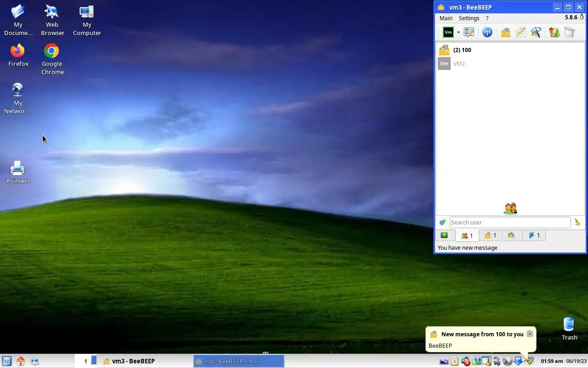The image size is (588, 368).
Task: Open the Settings menu
Action: point(469,18)
